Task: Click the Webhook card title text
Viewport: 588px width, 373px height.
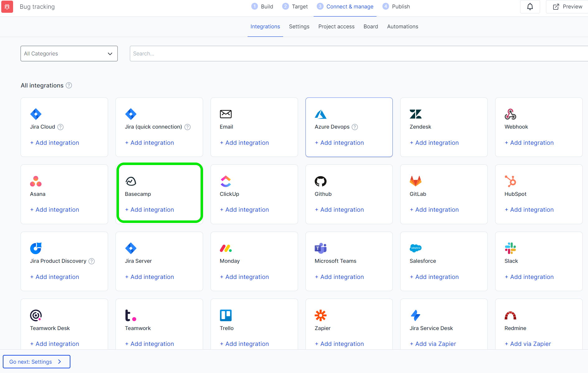Action: 516,127
